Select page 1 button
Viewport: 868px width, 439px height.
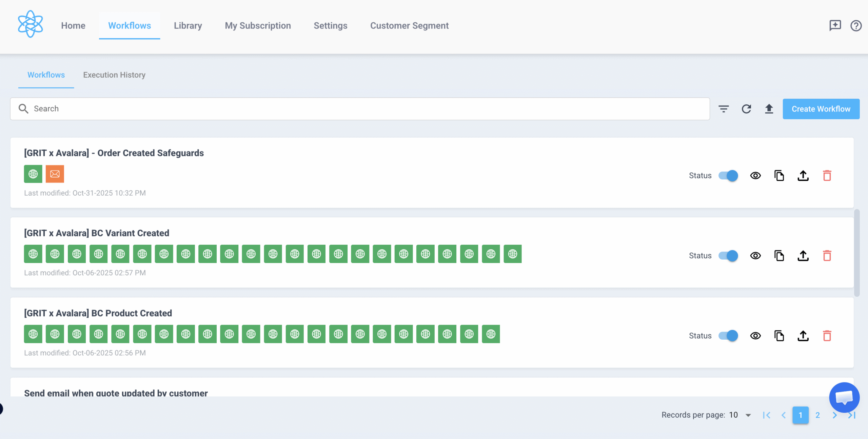[801, 415]
